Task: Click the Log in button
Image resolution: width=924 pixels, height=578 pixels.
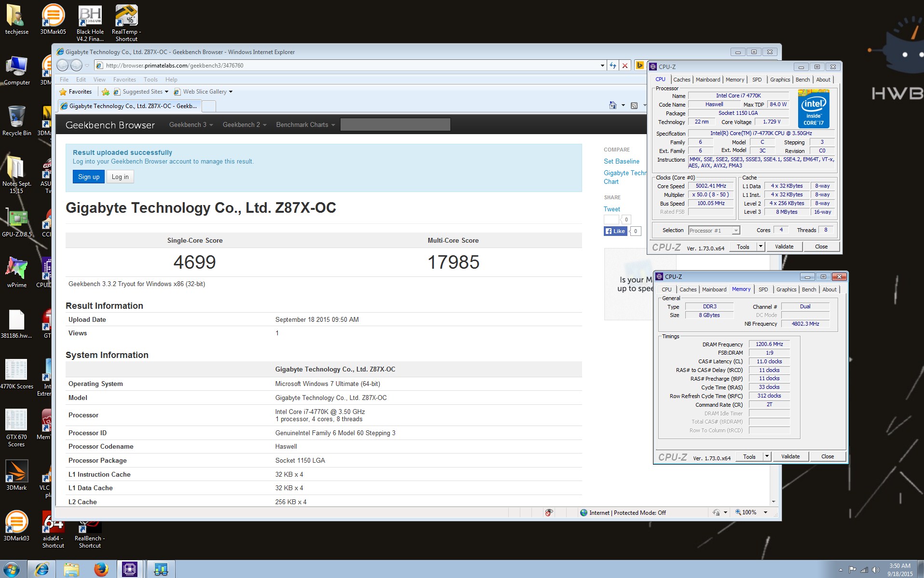Action: click(120, 177)
